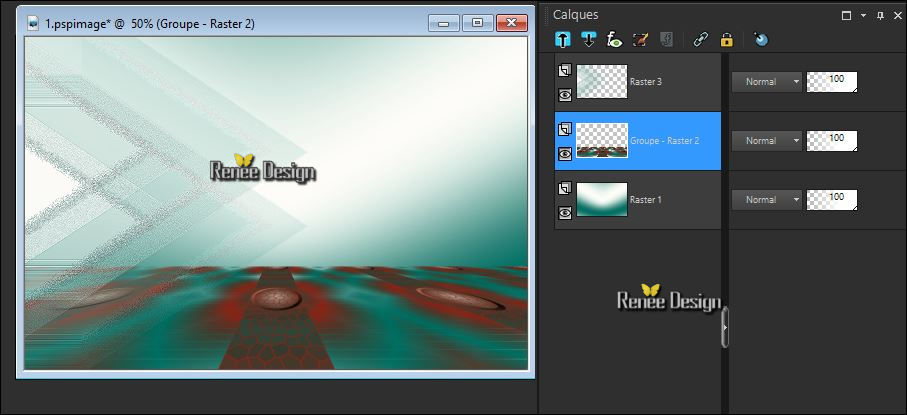Maximize the Calques panel

click(846, 16)
